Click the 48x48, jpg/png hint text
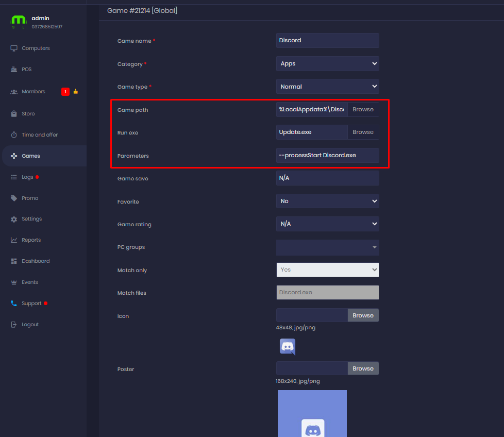 click(x=295, y=328)
